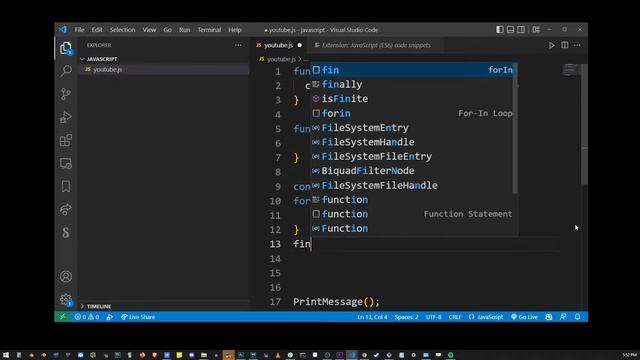This screenshot has width=640, height=360.
Task: Click youtube.js in the breadcrumb
Action: [x=281, y=59]
